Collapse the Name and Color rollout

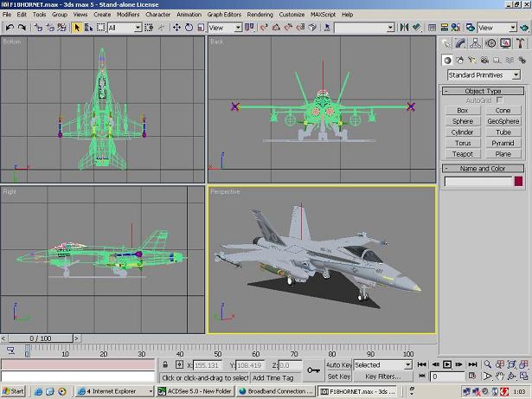(483, 169)
